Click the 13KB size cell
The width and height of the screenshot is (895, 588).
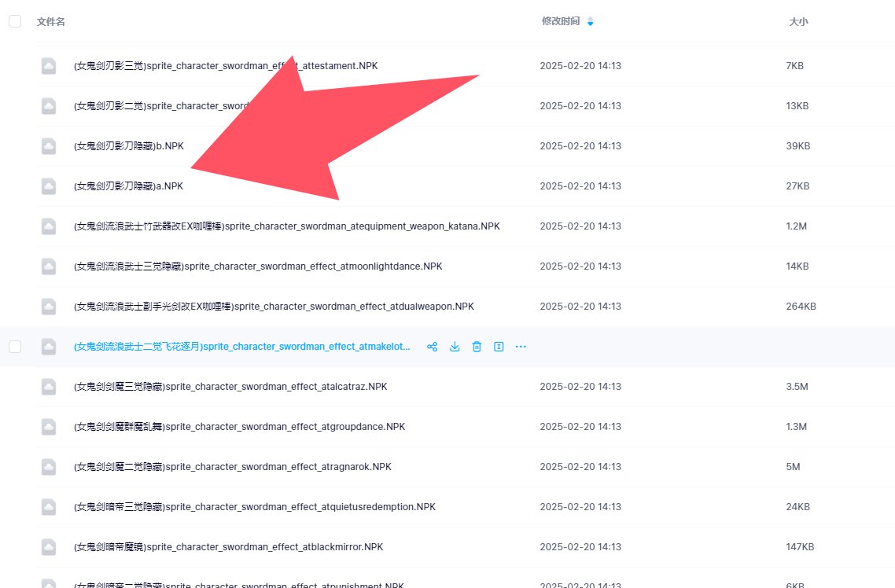797,106
